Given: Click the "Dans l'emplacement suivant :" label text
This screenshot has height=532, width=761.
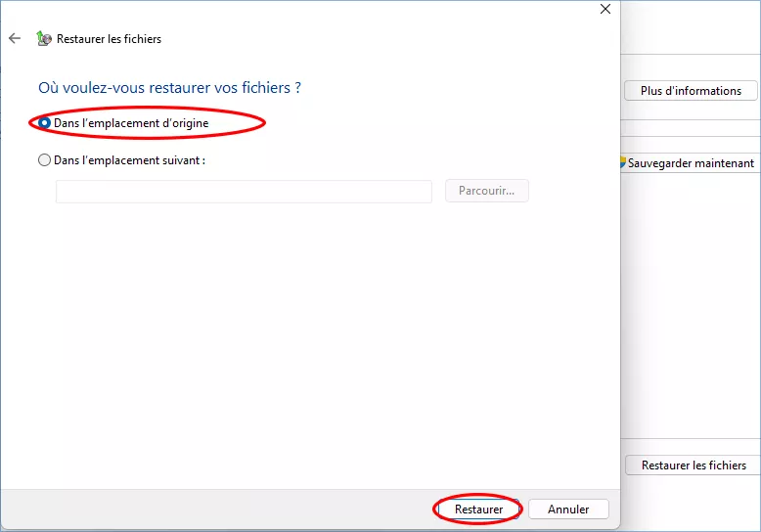Looking at the screenshot, I should coord(129,160).
